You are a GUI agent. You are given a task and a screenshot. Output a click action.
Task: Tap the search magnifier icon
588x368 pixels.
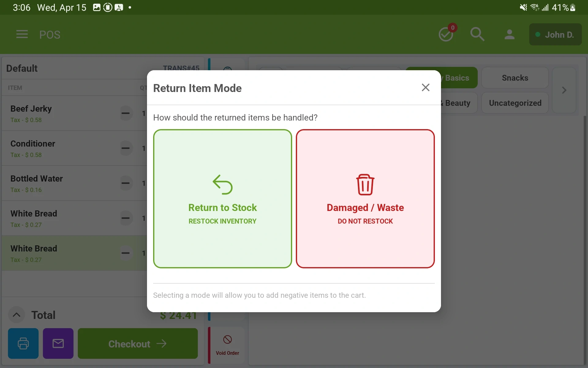[x=477, y=34]
